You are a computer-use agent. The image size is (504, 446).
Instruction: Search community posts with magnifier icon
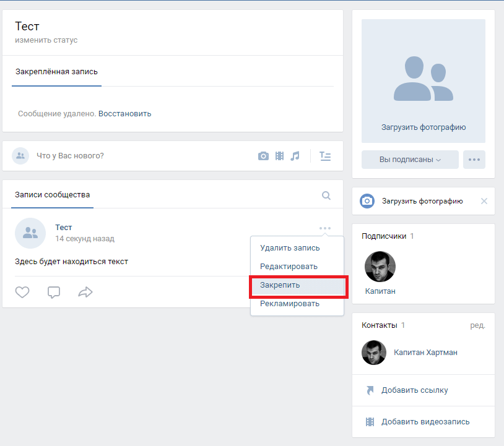[x=326, y=195]
